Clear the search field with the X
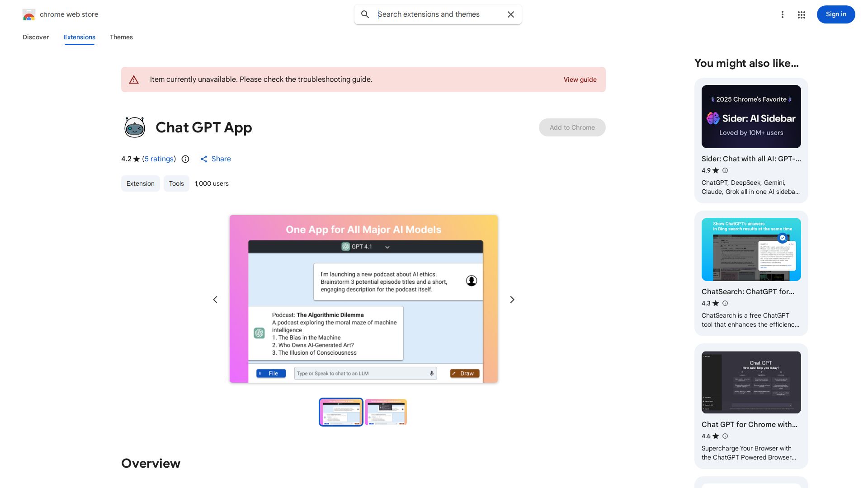The image size is (868, 488). tap(510, 14)
